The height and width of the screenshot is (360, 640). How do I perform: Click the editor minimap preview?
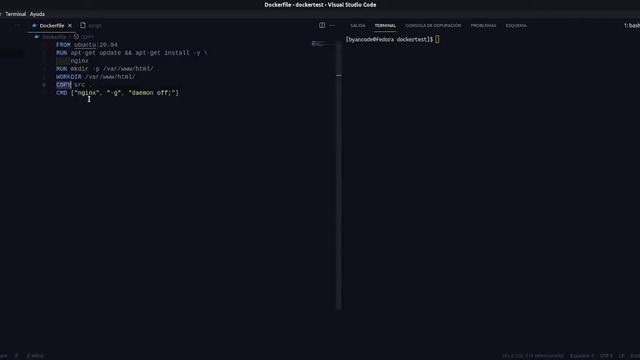pyautogui.click(x=323, y=43)
